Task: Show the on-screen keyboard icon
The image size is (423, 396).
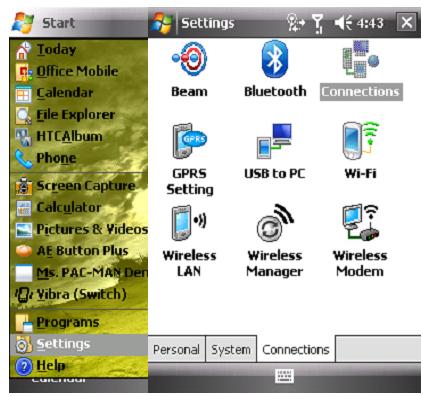Action: [x=285, y=376]
